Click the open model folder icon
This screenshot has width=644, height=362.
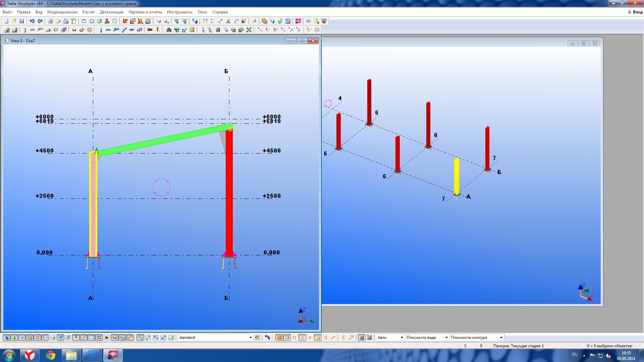point(14,21)
